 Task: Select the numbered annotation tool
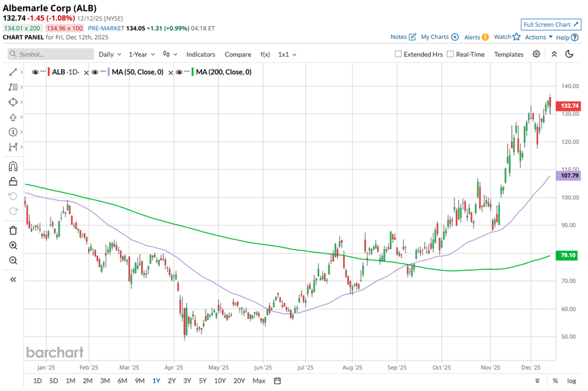click(x=13, y=132)
